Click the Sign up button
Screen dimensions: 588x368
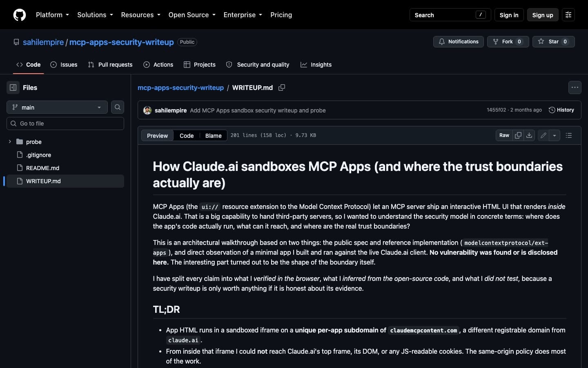[x=543, y=15]
